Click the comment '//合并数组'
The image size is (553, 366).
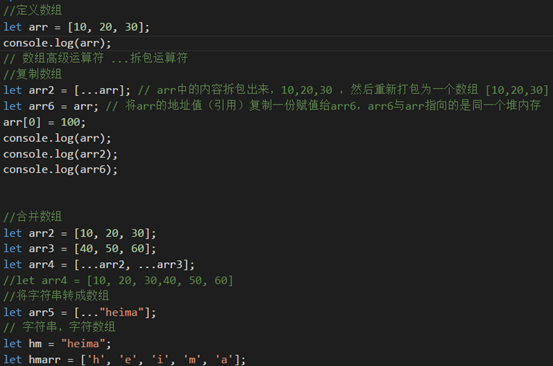click(32, 216)
